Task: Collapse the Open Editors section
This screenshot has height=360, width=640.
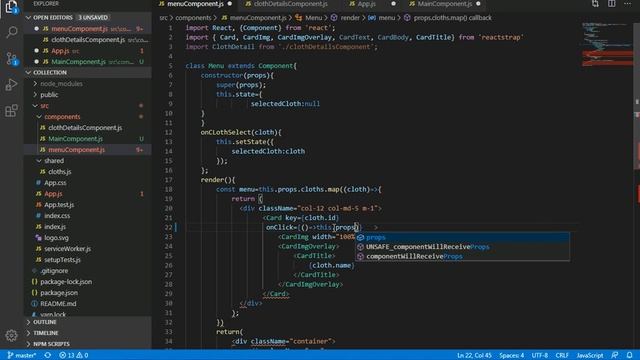Action: pos(88,18)
